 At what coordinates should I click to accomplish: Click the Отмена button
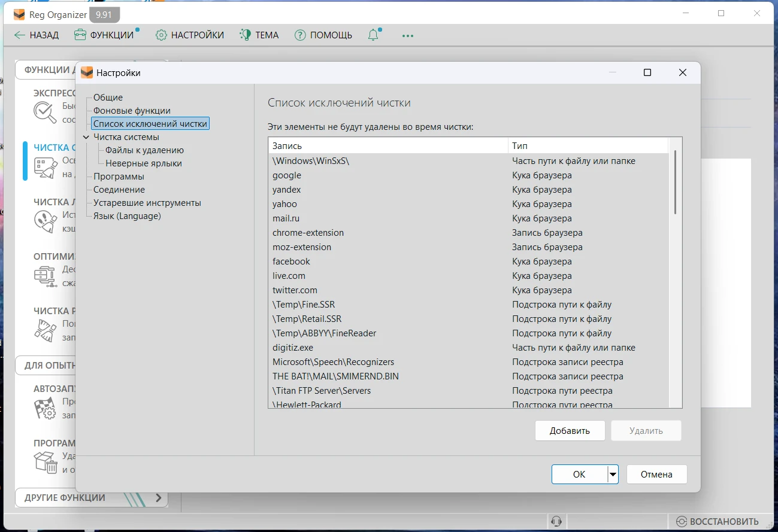click(656, 475)
